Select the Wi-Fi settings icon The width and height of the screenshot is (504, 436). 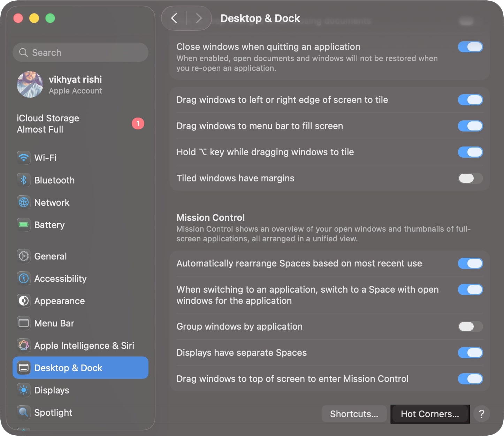point(23,158)
